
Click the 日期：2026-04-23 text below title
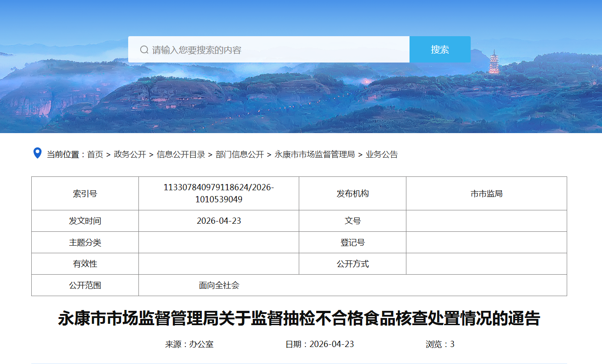320,344
